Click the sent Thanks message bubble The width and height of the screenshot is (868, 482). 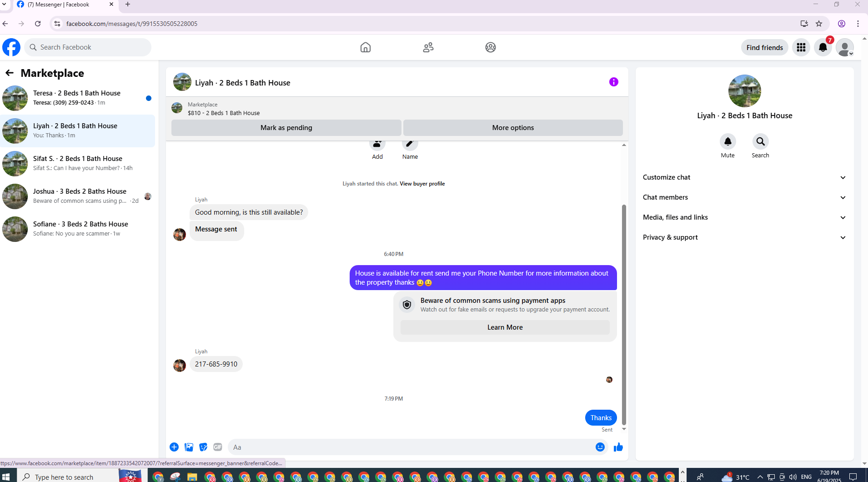(x=601, y=417)
